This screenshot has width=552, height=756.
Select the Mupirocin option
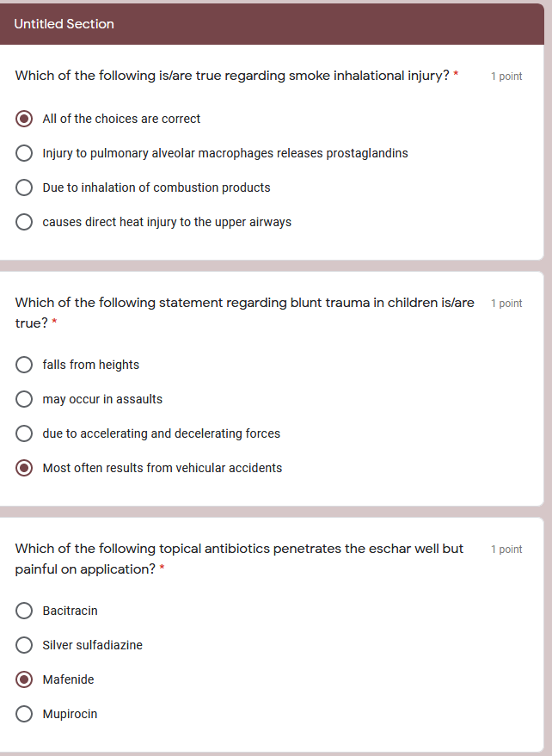[x=24, y=714]
